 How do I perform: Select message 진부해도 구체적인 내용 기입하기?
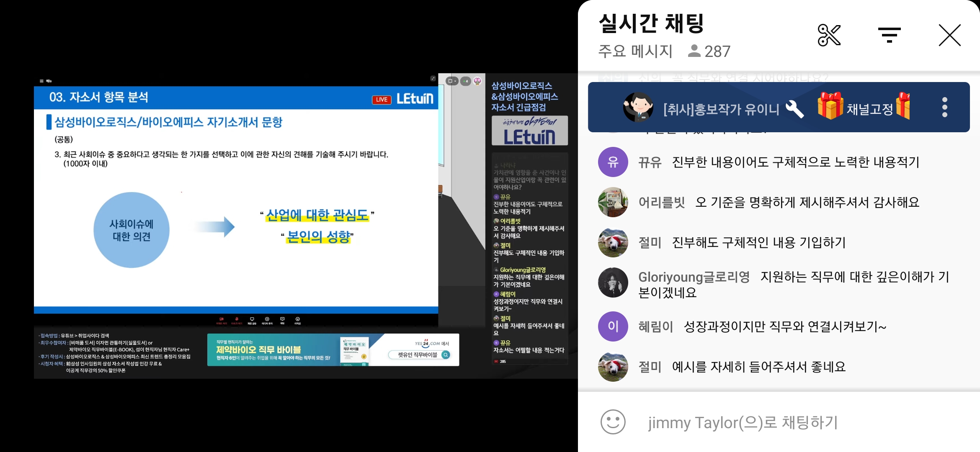[x=759, y=242]
